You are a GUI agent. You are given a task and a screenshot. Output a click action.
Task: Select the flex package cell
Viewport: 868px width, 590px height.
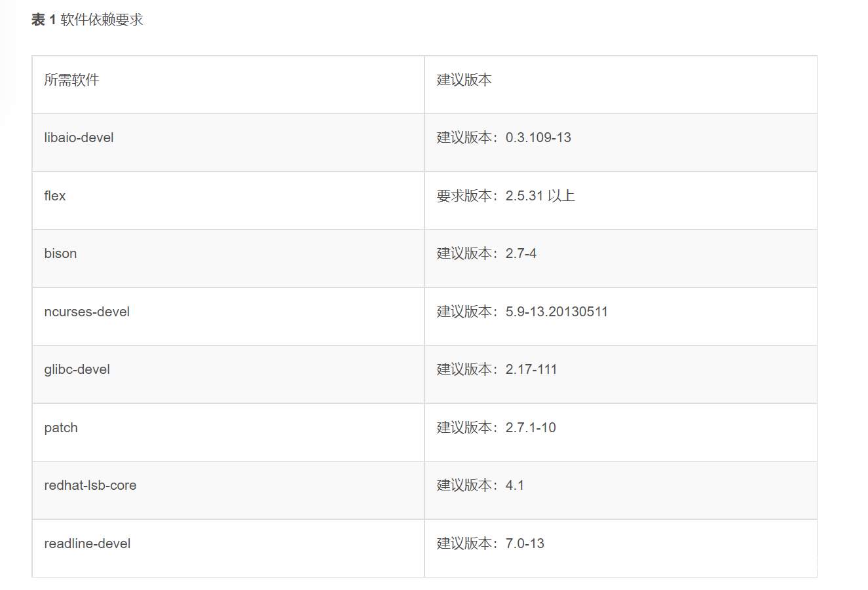tap(55, 196)
